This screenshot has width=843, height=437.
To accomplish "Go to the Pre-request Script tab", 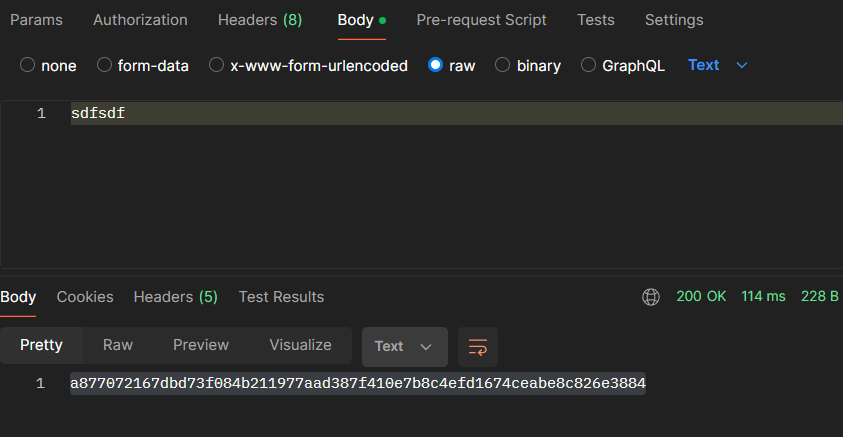I will point(481,20).
